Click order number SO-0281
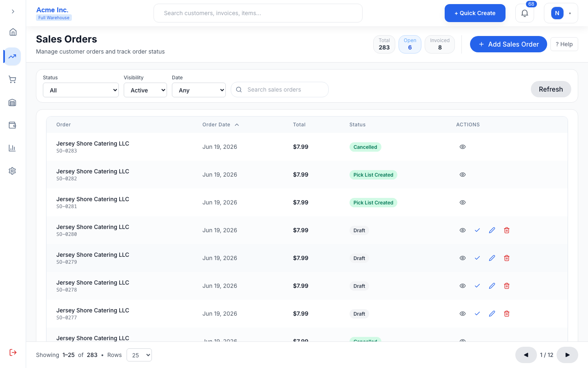The width and height of the screenshot is (588, 368). (67, 206)
